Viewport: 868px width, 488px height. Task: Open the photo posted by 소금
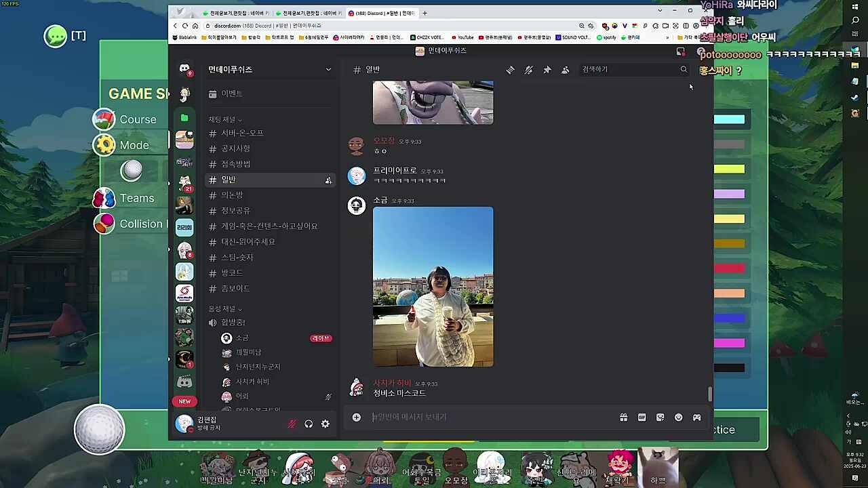click(433, 287)
